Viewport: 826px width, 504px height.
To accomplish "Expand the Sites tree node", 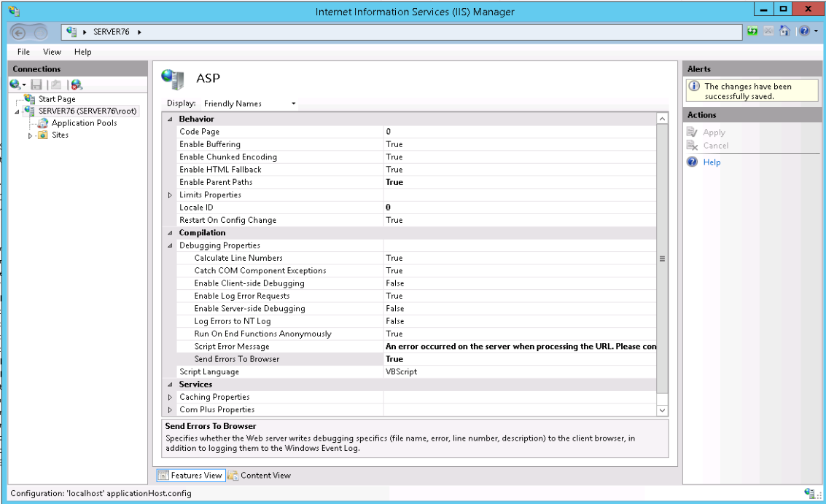I will tap(30, 135).
